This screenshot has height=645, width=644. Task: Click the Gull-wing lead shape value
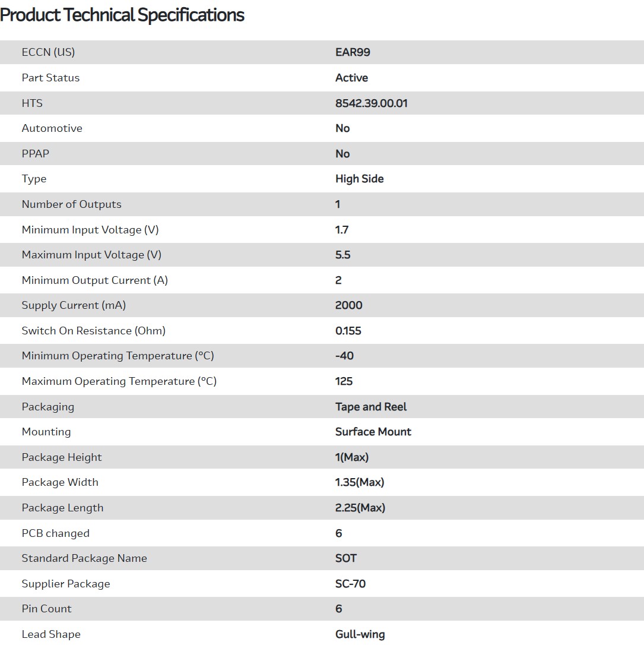click(360, 634)
